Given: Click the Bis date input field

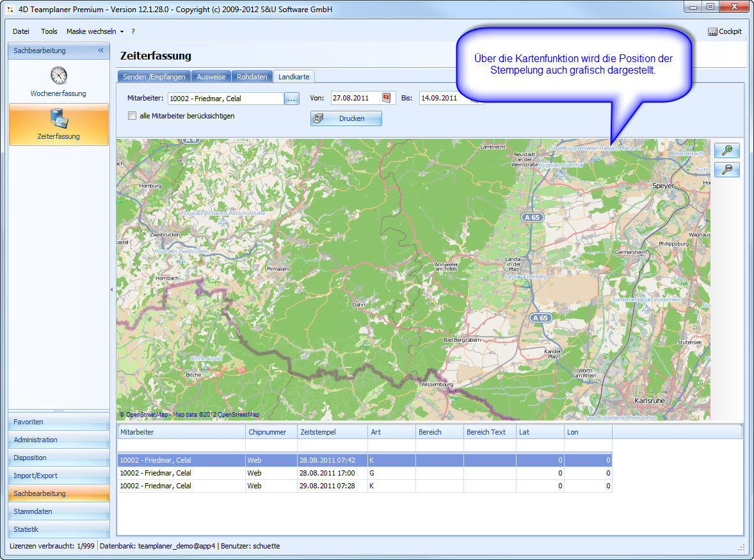Looking at the screenshot, I should tap(444, 98).
